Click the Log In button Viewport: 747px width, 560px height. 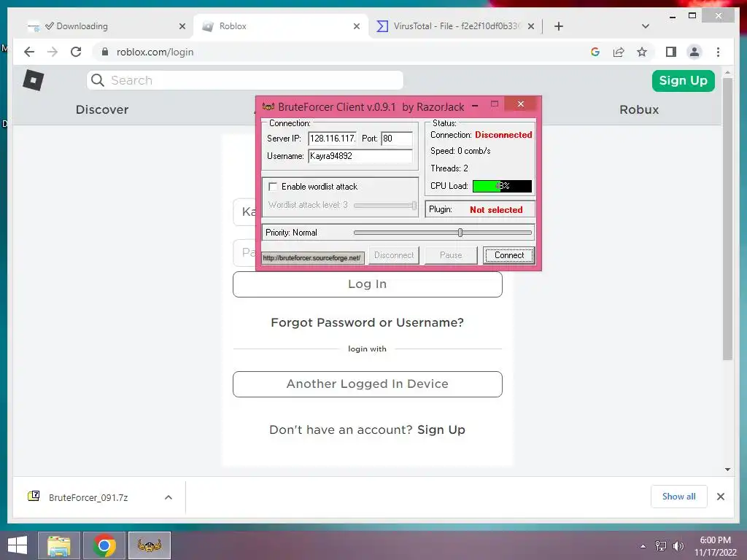(x=368, y=284)
